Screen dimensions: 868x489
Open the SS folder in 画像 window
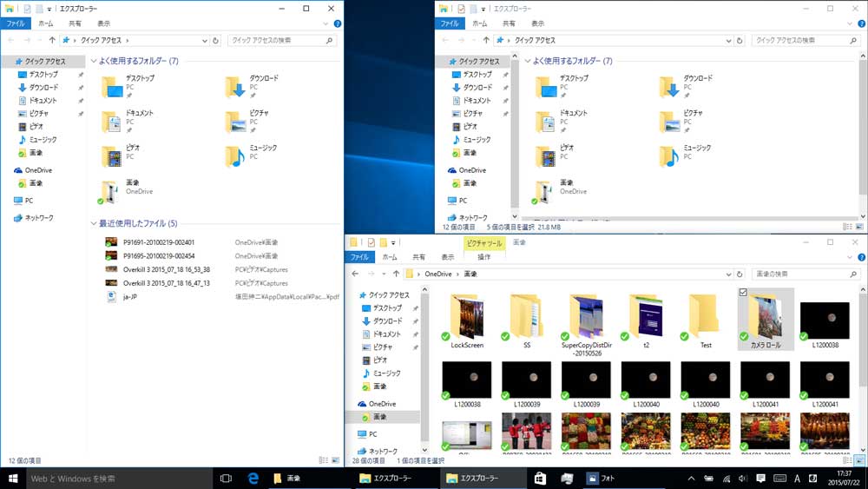(527, 321)
